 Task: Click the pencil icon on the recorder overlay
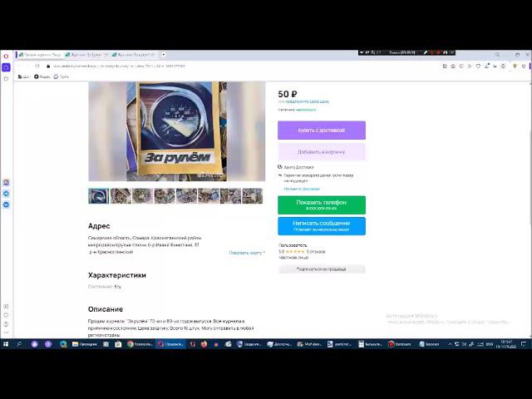click(x=425, y=52)
